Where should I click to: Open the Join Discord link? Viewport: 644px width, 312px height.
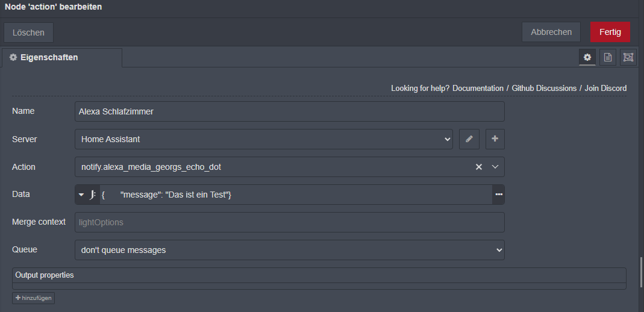click(605, 89)
